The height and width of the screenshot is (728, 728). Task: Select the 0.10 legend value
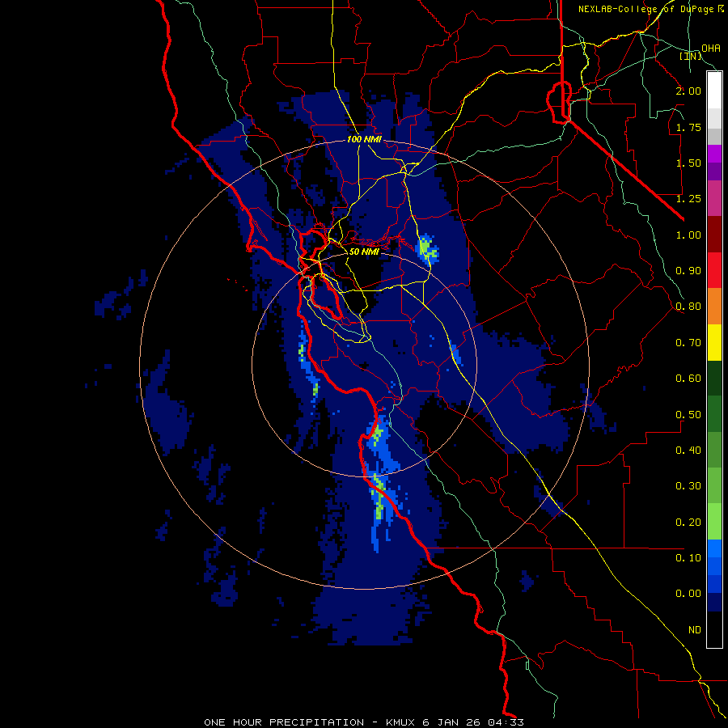click(688, 558)
